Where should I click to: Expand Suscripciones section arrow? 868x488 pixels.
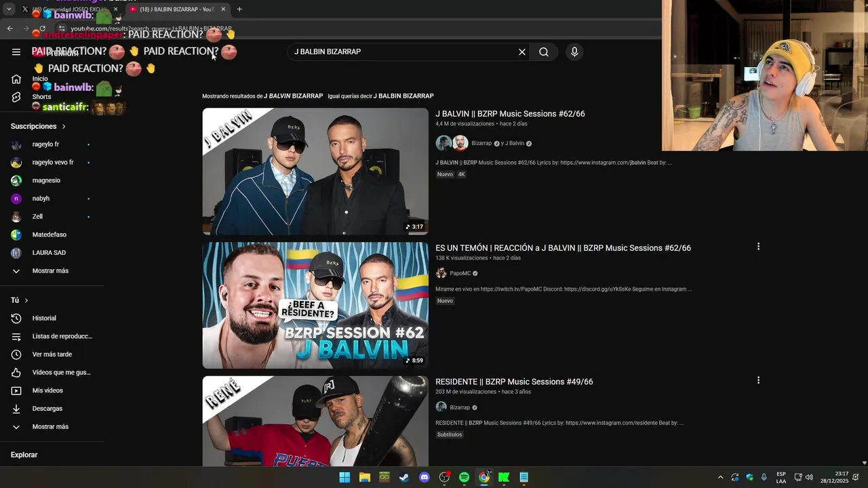(64, 127)
